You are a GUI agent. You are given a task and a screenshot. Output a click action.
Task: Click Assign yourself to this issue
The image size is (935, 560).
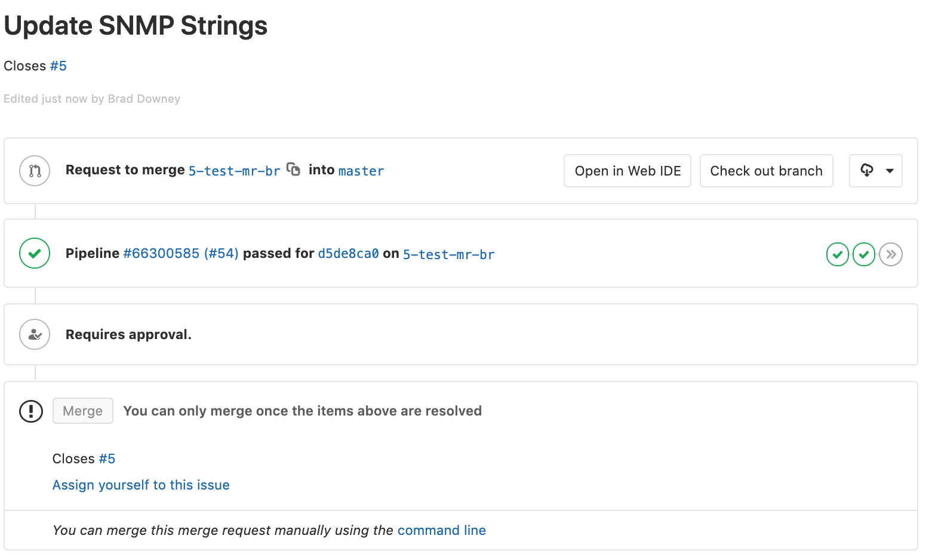pos(141,485)
